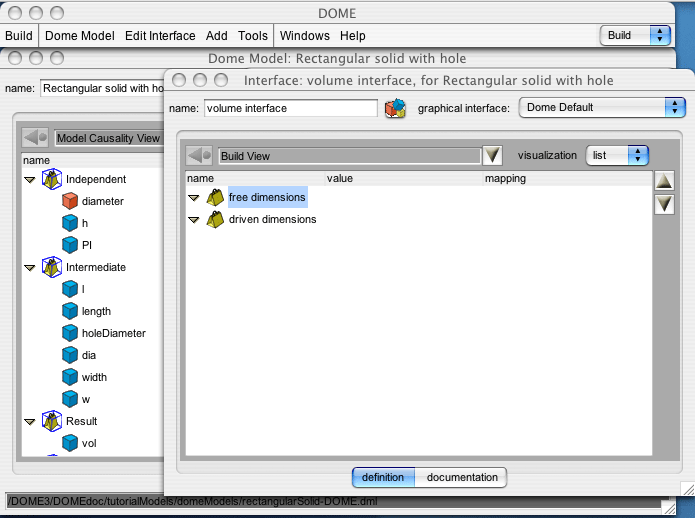
Task: Open the Dome Default graphical interface dropdown
Action: point(602,107)
